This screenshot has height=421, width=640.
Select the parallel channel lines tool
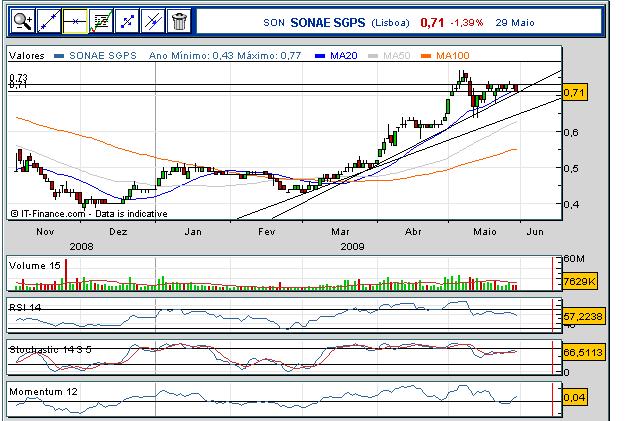(153, 21)
